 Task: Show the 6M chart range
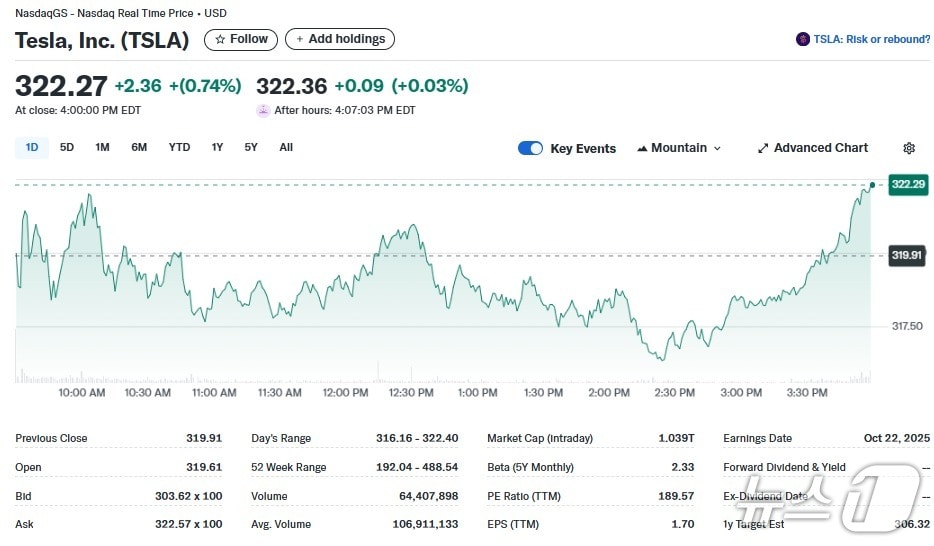(x=139, y=147)
